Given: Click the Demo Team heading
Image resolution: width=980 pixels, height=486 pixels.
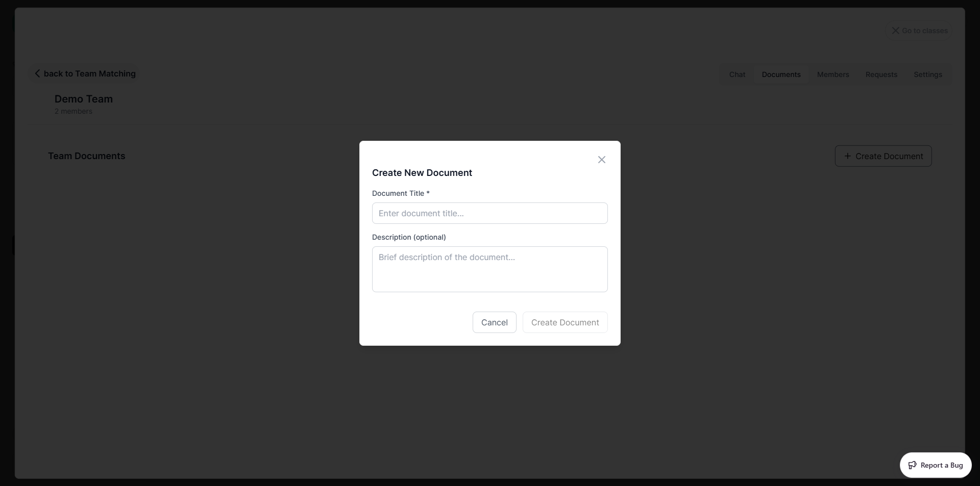Looking at the screenshot, I should click(84, 98).
